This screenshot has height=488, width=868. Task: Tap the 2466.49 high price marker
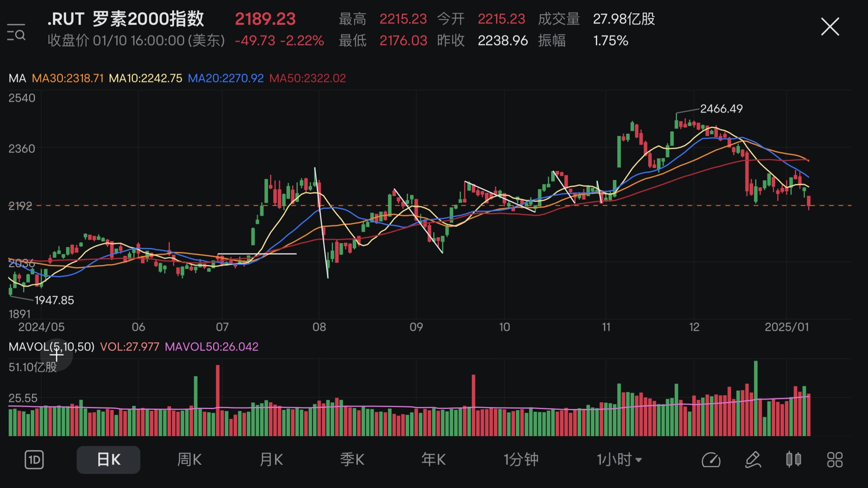pos(721,108)
